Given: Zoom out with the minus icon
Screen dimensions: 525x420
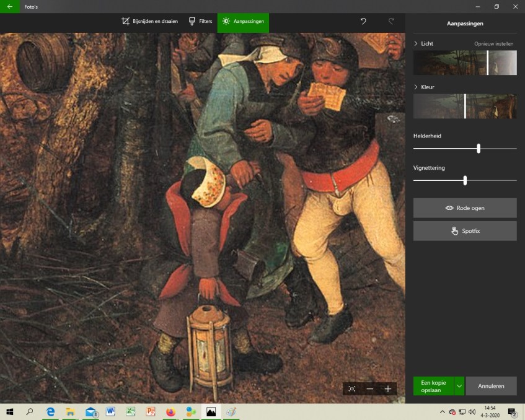Looking at the screenshot, I should tap(370, 388).
